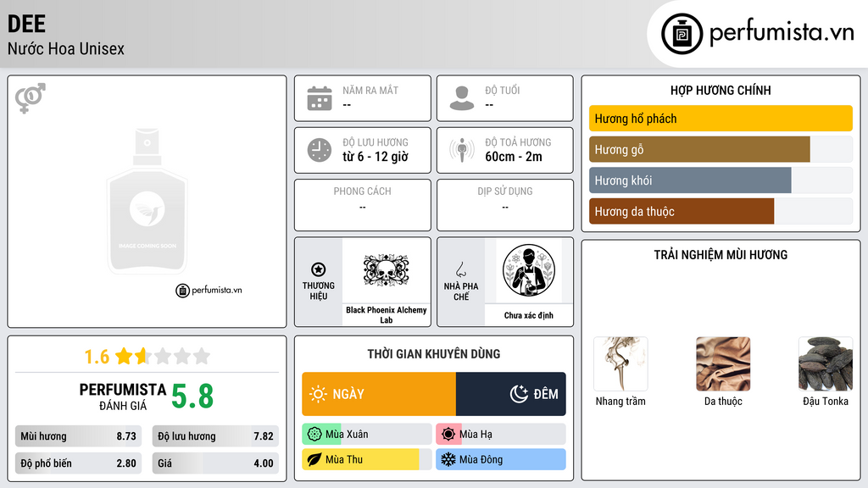Screen dimensions: 868x488
Task: Select the Đêm nighttime segment
Action: (x=511, y=394)
